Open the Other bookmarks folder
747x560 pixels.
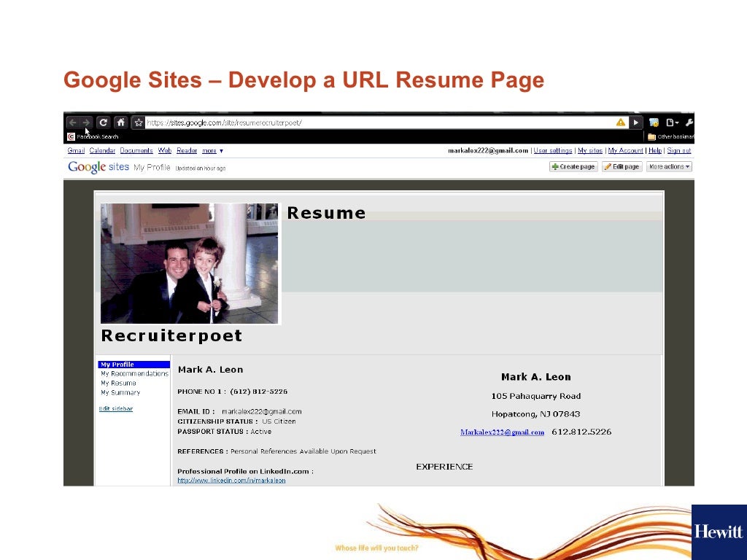pyautogui.click(x=670, y=136)
